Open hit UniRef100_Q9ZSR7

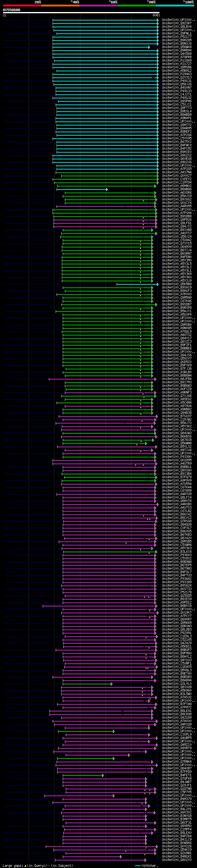click(x=177, y=24)
